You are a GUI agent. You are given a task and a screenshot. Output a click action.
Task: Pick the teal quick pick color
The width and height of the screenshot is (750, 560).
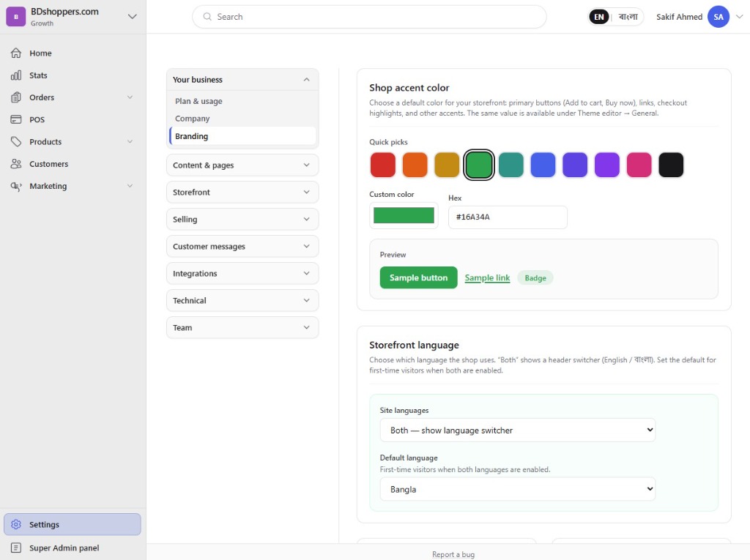point(510,165)
